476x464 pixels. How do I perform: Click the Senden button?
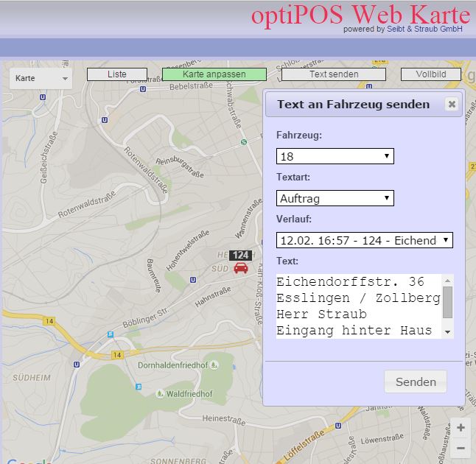click(416, 382)
